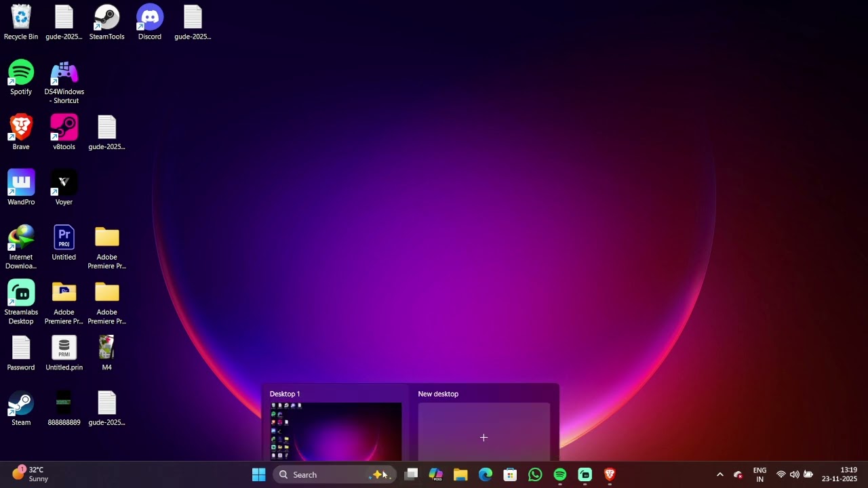Select the Spotify desktop shortcut
This screenshot has height=488, width=868.
[x=21, y=78]
